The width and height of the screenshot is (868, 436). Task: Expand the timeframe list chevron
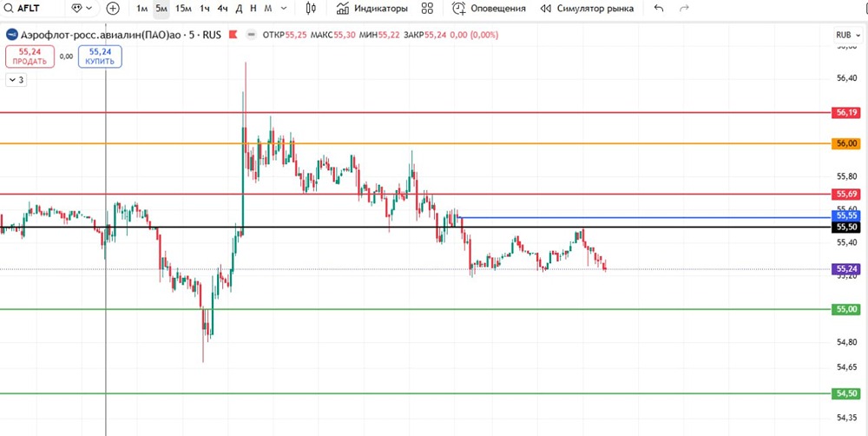pos(284,9)
